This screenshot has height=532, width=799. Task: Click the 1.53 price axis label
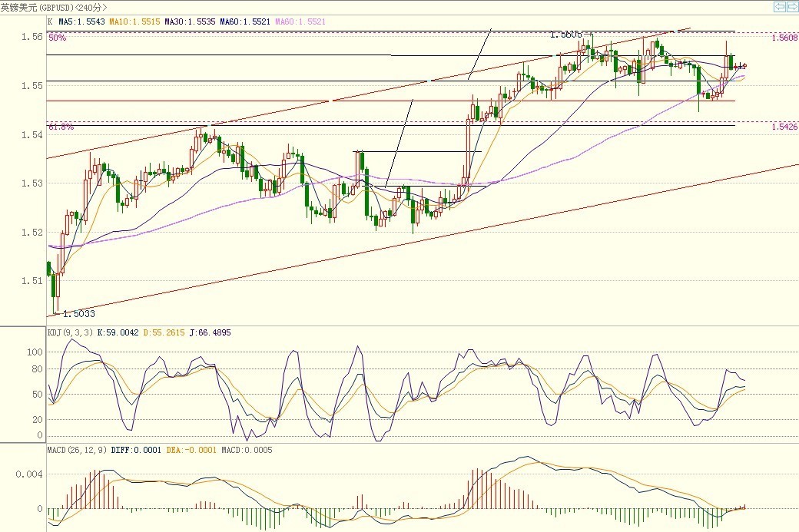(x=31, y=183)
